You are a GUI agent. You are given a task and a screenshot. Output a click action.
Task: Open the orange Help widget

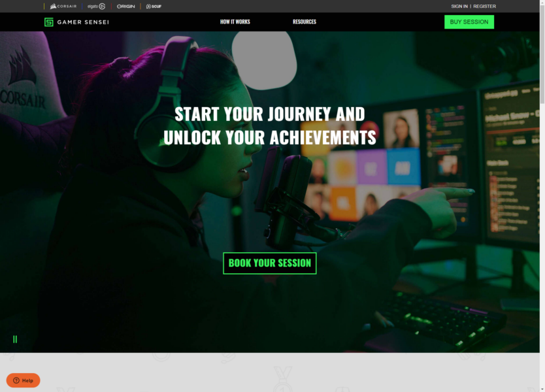pos(24,380)
